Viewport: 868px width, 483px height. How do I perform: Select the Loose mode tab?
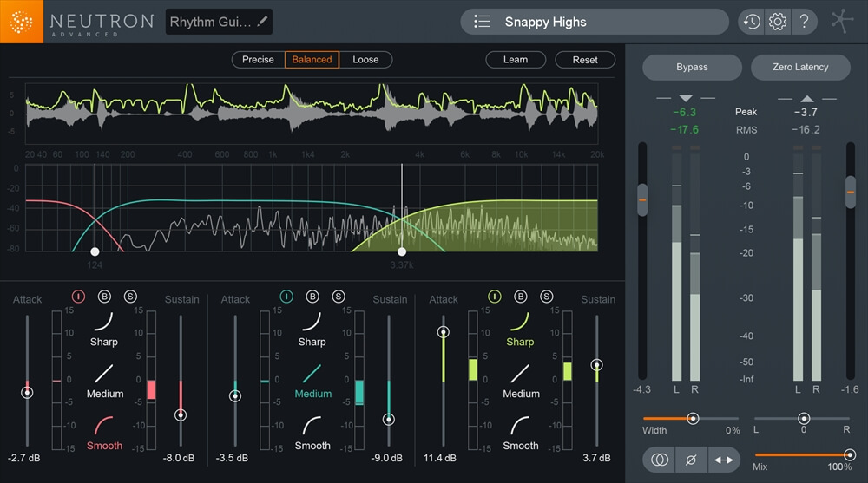click(x=365, y=59)
